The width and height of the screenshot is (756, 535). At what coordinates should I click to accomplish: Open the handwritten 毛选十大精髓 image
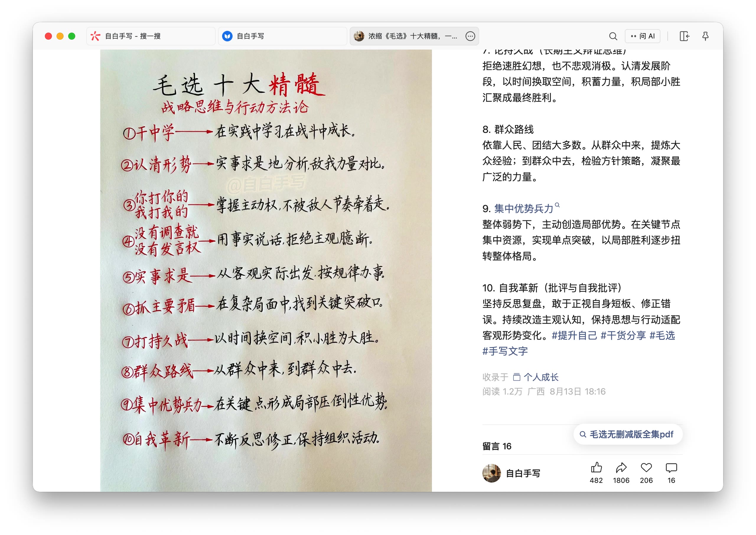(266, 270)
